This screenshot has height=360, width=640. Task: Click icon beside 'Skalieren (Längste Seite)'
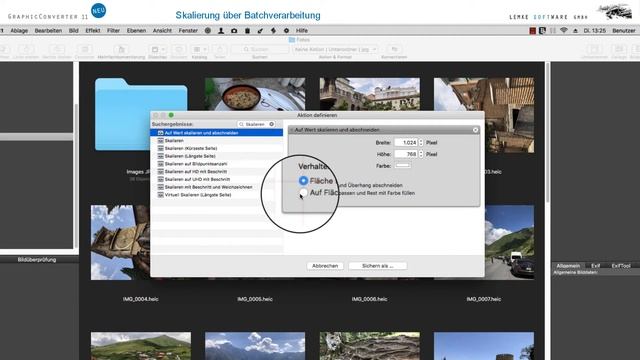(x=160, y=156)
